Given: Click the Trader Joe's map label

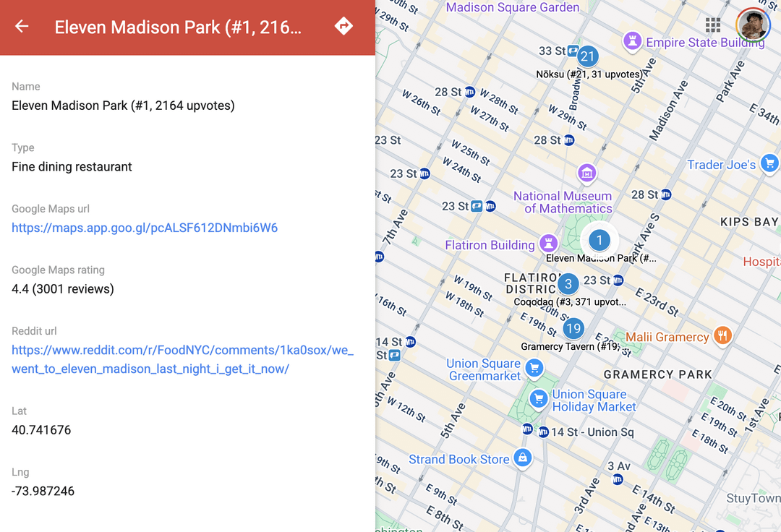Looking at the screenshot, I should pyautogui.click(x=721, y=165).
